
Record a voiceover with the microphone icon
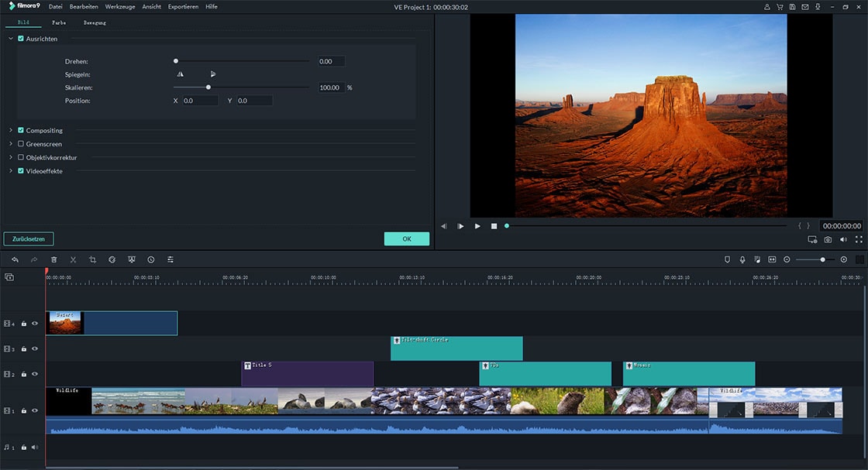[x=742, y=259]
